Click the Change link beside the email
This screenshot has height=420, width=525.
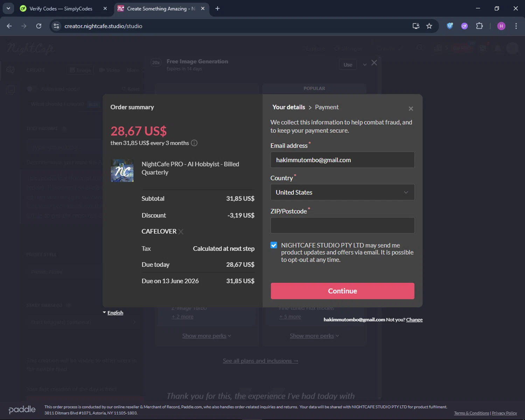(414, 320)
